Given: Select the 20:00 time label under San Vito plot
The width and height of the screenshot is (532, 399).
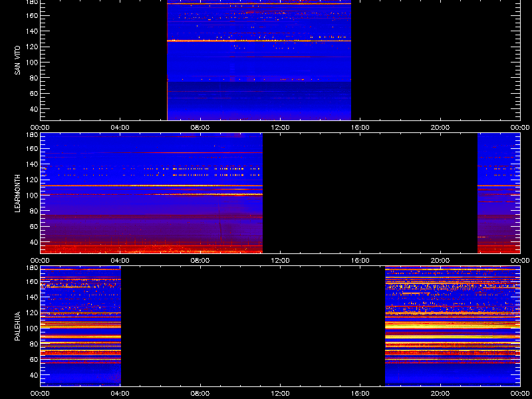Looking at the screenshot, I should point(440,128).
